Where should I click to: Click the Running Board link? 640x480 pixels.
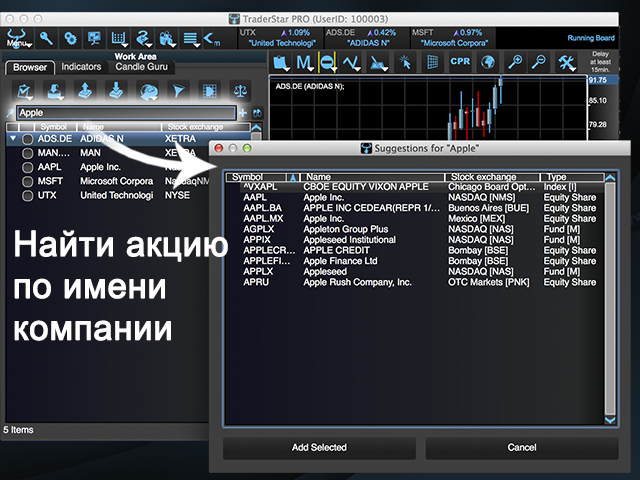[x=591, y=38]
